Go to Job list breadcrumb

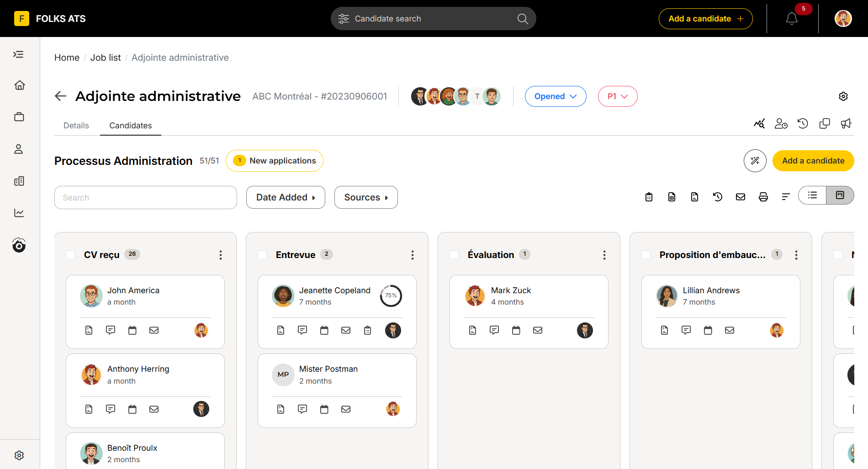pos(106,58)
